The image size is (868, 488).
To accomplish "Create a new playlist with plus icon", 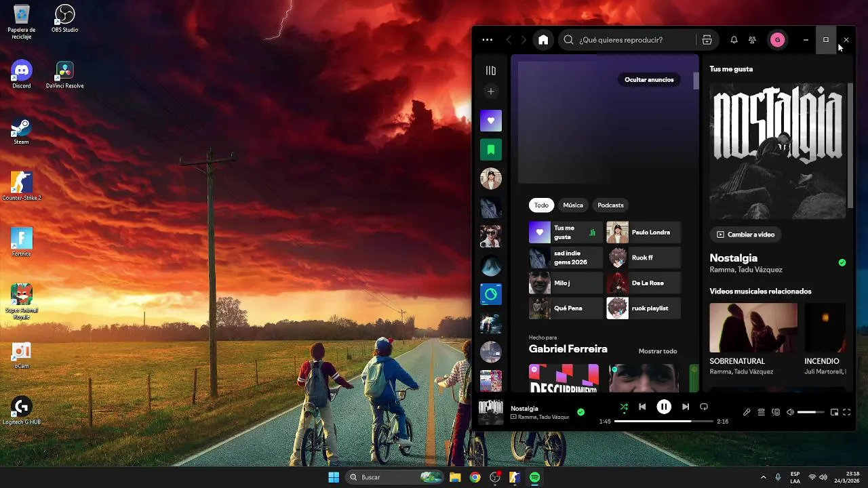I will (491, 91).
